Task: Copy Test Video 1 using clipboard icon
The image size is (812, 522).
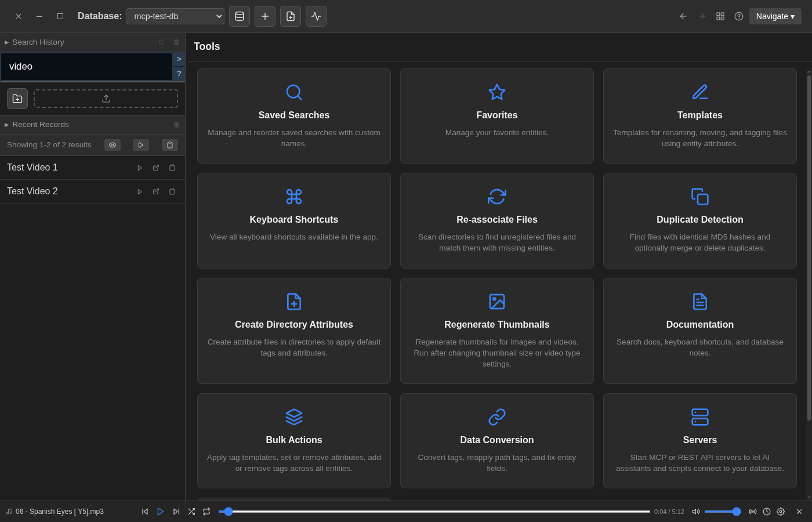Action: [172, 168]
